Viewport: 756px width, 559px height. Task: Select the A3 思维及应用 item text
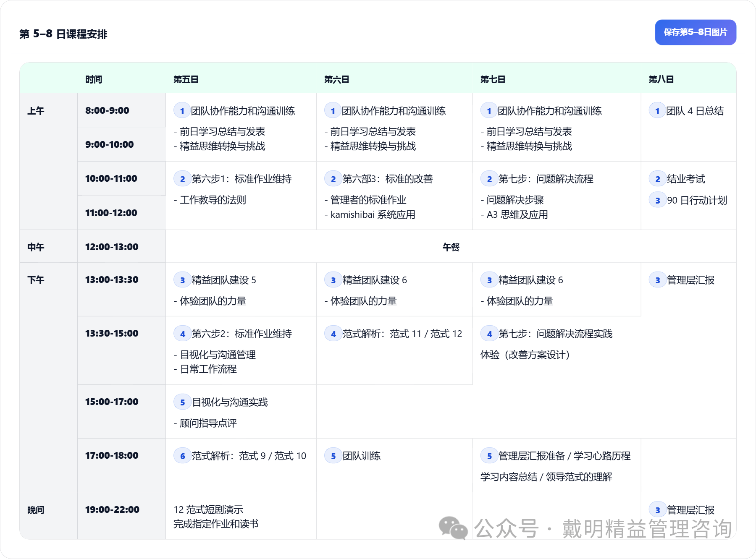(517, 215)
